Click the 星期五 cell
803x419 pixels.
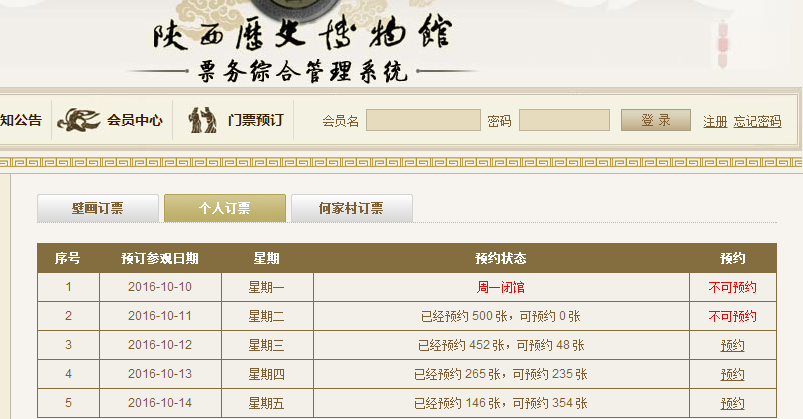pyautogui.click(x=266, y=404)
